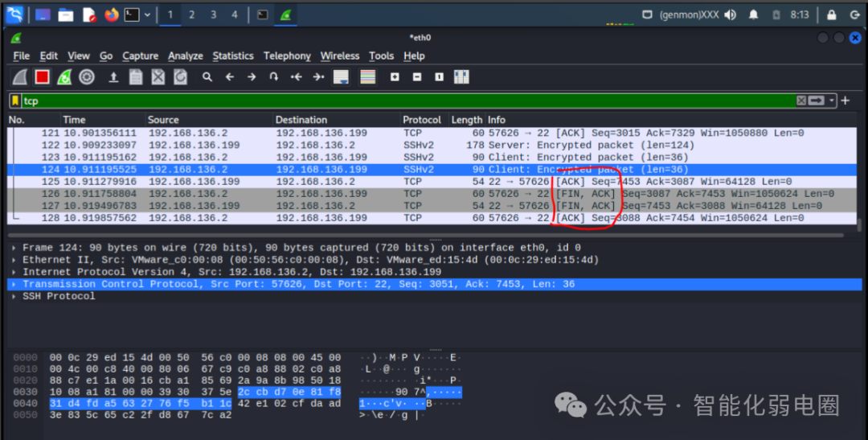Click the resize columns toolbar icon
Screen dimensions: 868x440
click(461, 77)
